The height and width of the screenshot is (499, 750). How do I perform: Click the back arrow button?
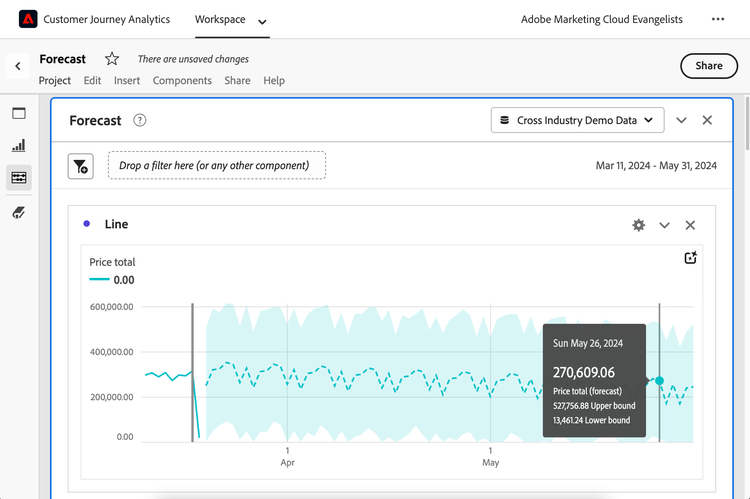(x=18, y=66)
